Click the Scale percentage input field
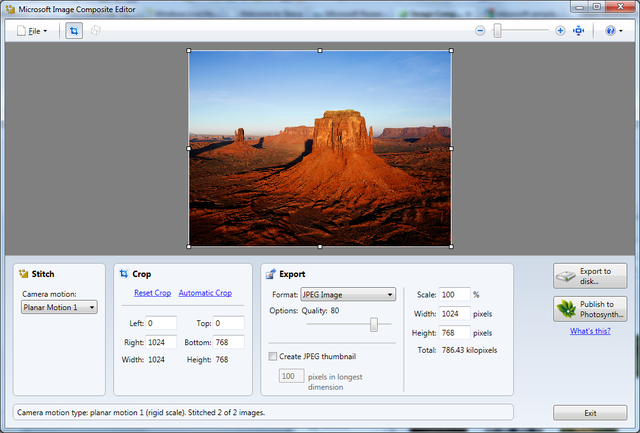The width and height of the screenshot is (640, 433). pos(455,295)
